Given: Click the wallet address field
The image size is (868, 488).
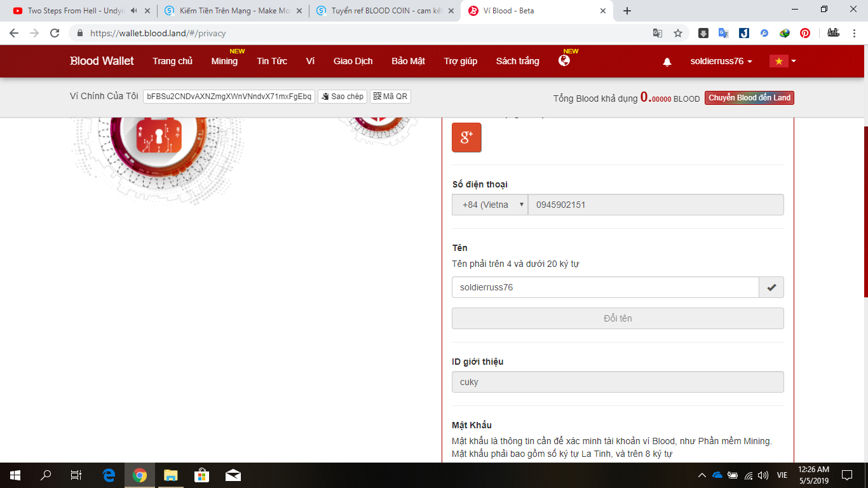Looking at the screenshot, I should click(229, 97).
